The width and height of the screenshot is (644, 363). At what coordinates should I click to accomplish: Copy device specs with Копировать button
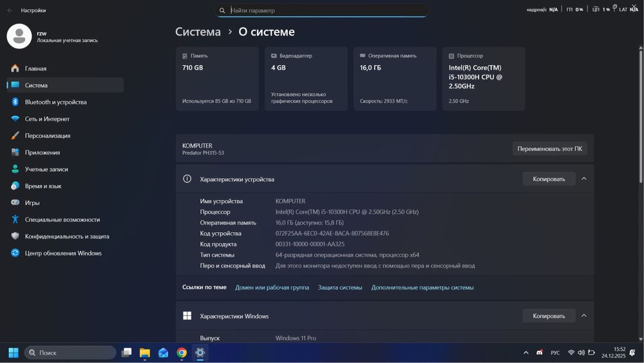(x=549, y=179)
